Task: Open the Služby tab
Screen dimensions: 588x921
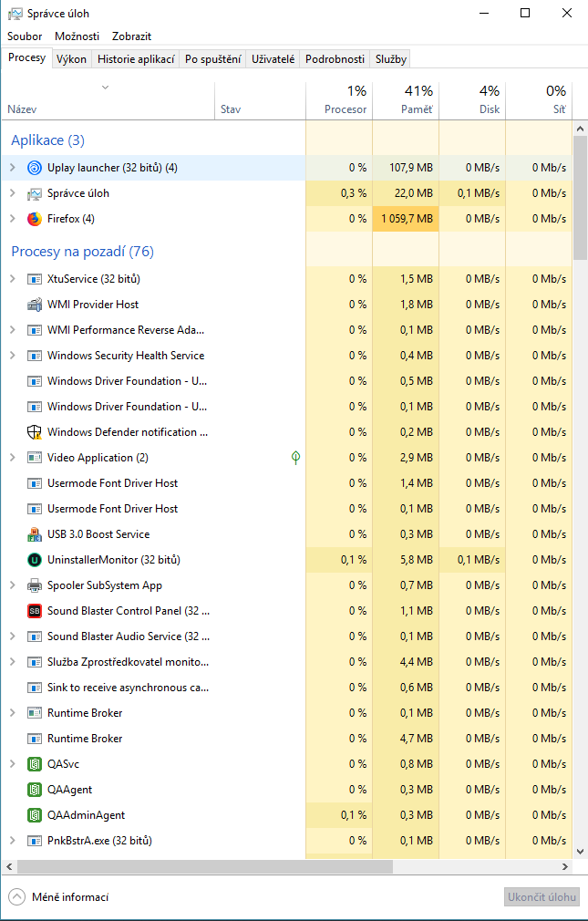Action: click(391, 59)
